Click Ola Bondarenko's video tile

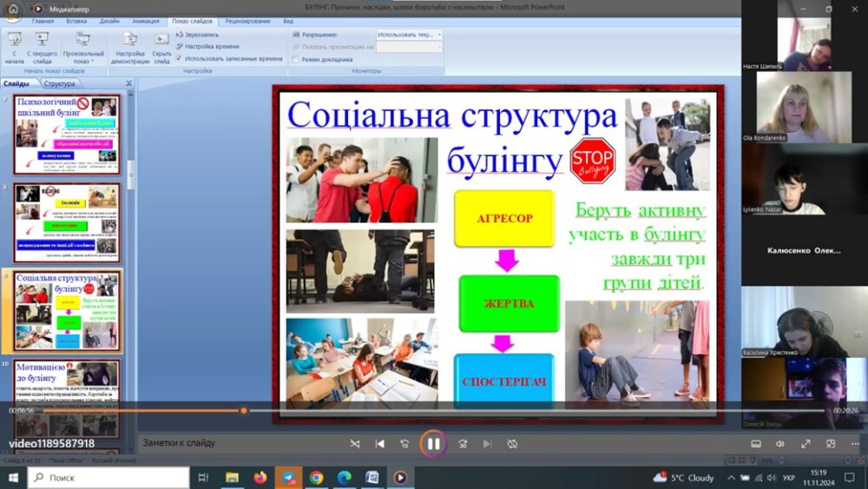coord(805,106)
